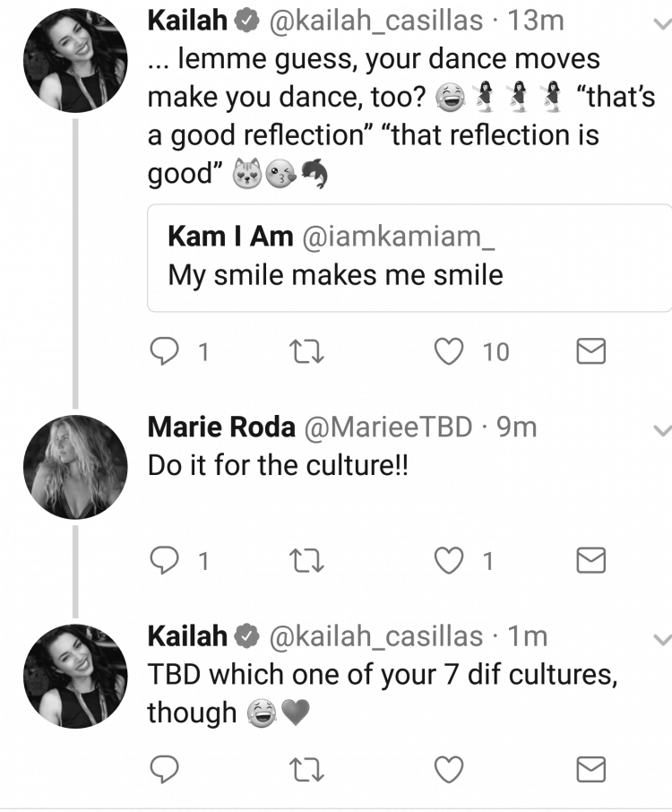This screenshot has height=812, width=672.
Task: Share Marie Roda's tweet by message
Action: pos(591,560)
